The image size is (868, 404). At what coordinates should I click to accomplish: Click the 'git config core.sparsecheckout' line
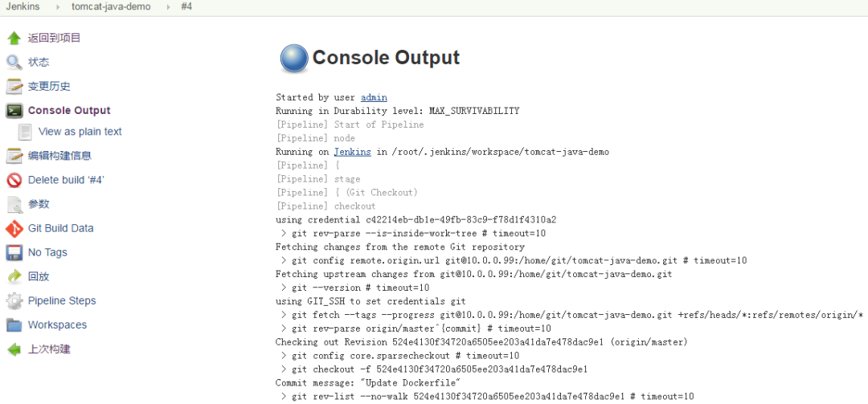coord(399,356)
